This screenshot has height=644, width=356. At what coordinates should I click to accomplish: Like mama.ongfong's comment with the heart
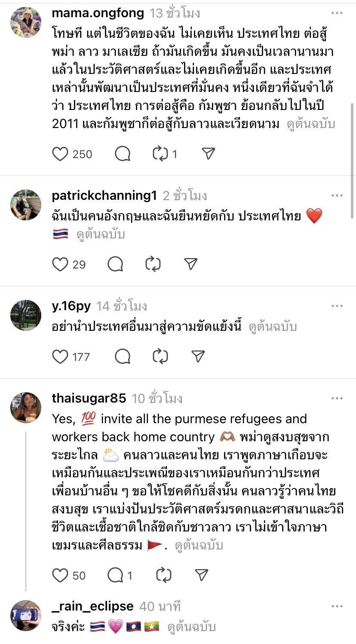(60, 154)
